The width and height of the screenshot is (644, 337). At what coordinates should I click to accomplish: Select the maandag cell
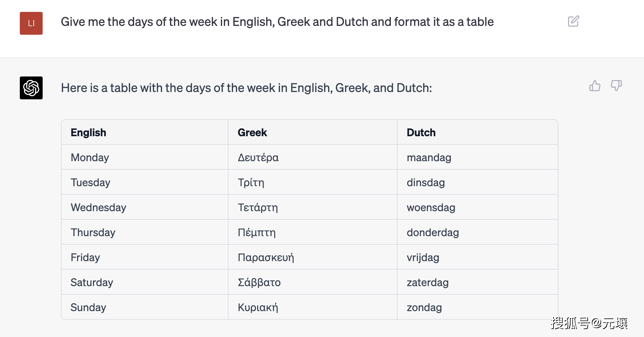point(478,157)
